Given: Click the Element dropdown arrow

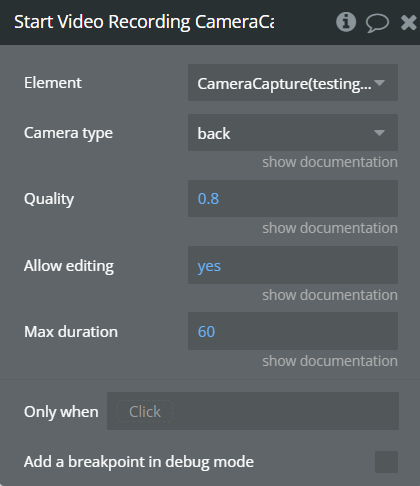Looking at the screenshot, I should click(x=379, y=83).
